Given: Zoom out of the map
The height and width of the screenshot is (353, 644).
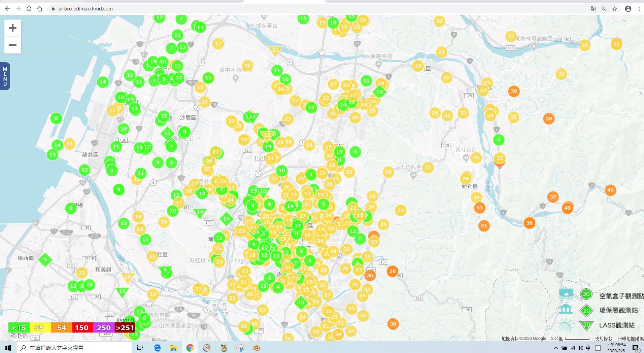Looking at the screenshot, I should pyautogui.click(x=12, y=45).
